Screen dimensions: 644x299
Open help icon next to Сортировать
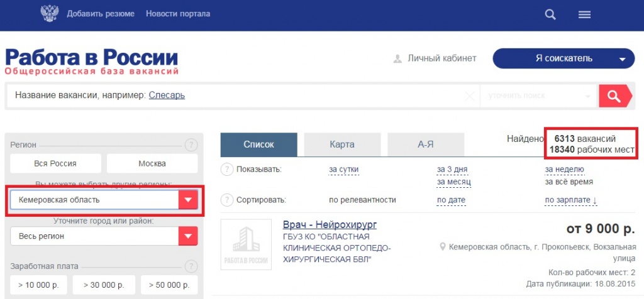tap(227, 200)
